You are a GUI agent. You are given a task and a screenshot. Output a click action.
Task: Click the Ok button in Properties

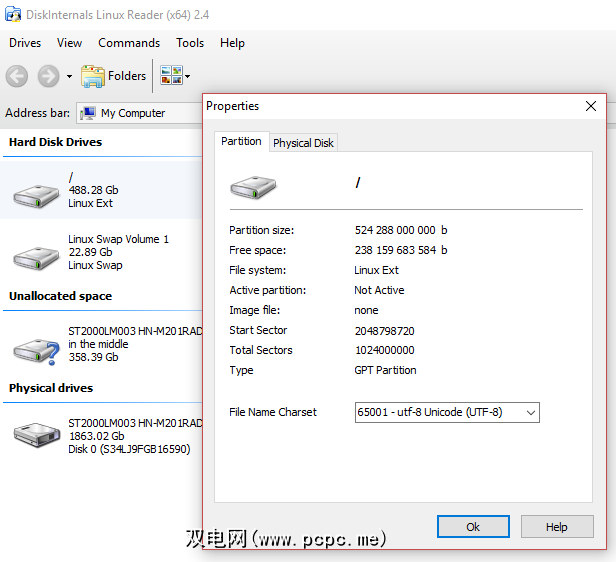[x=473, y=527]
